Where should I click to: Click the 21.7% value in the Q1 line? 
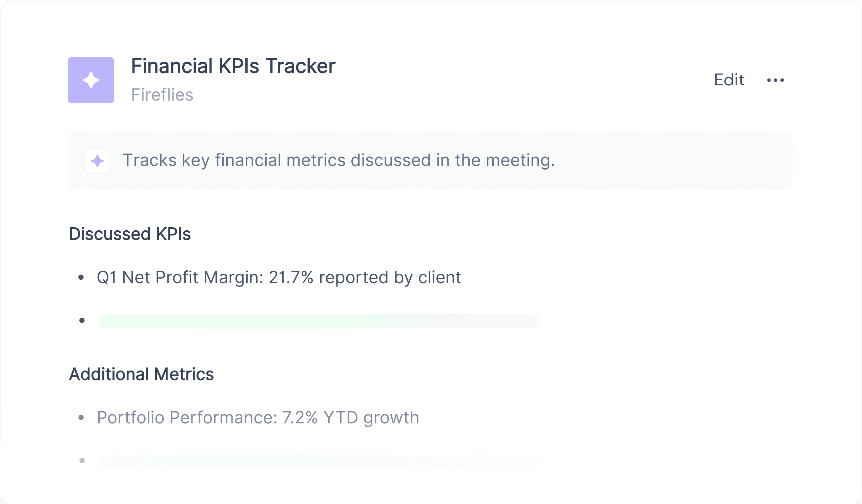291,277
